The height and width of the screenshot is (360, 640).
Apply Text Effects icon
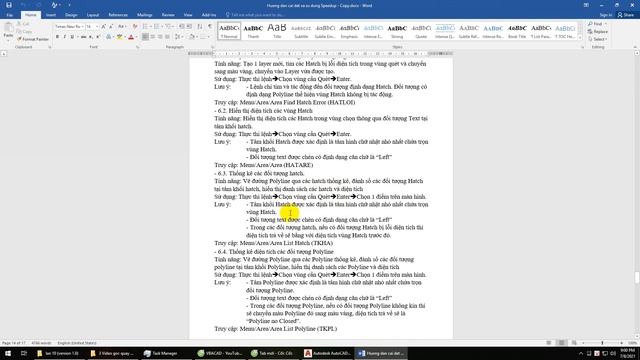click(109, 37)
